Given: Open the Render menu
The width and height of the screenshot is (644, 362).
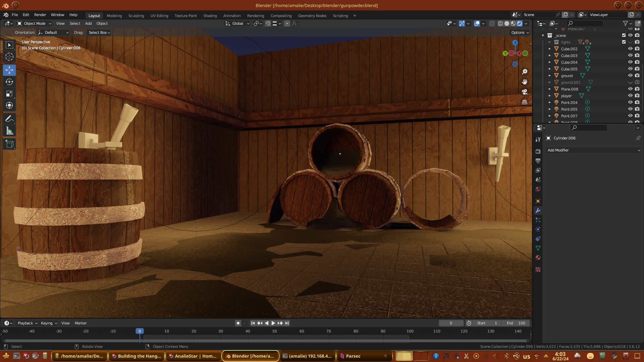Looking at the screenshot, I should pos(40,15).
